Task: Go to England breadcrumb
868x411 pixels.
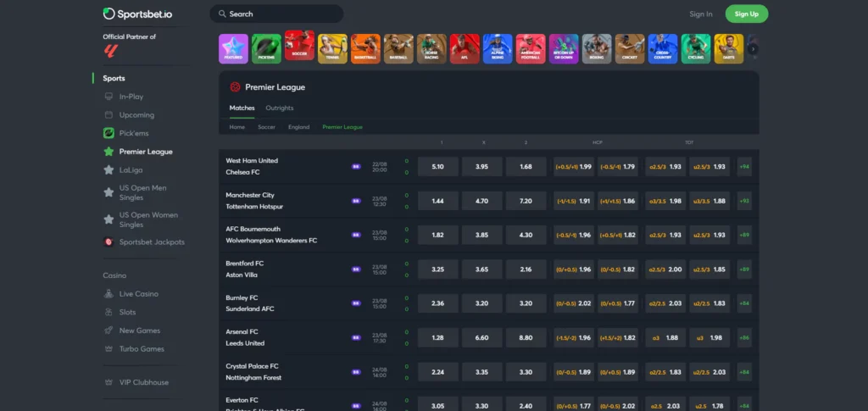Action: click(x=299, y=126)
